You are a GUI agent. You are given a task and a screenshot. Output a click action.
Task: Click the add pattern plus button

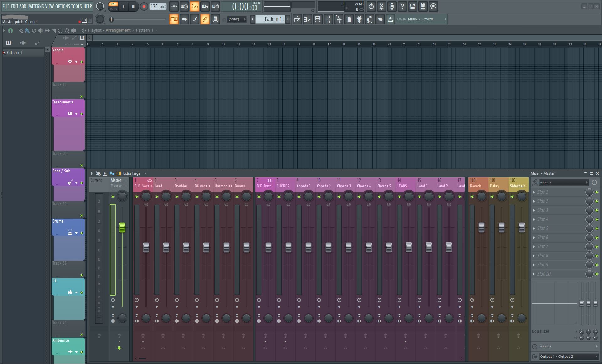tap(288, 19)
